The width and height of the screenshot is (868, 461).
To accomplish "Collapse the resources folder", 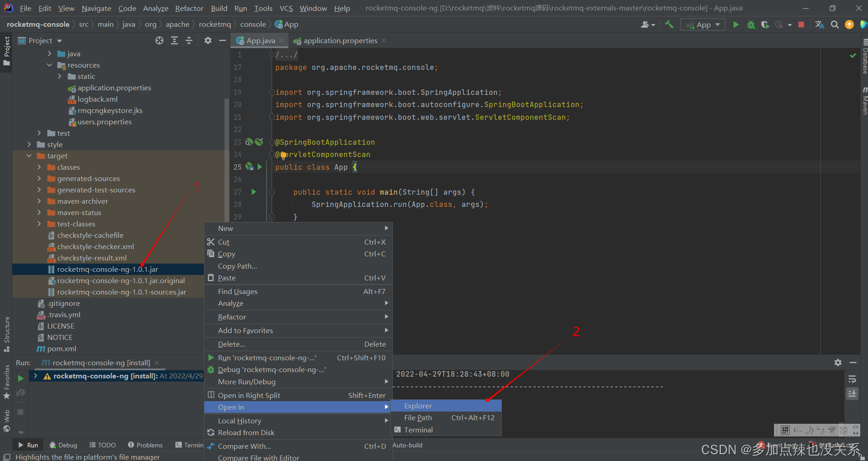I will pyautogui.click(x=50, y=65).
